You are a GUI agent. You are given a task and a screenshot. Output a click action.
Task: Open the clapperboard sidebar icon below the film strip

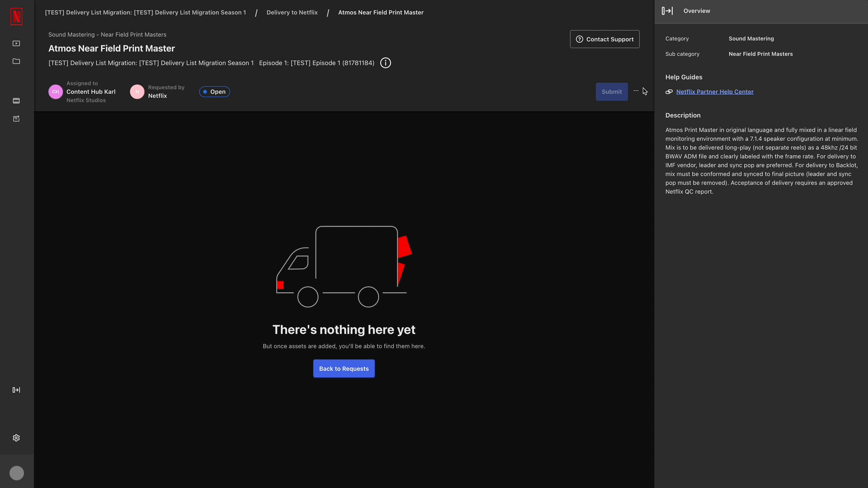pos(16,119)
